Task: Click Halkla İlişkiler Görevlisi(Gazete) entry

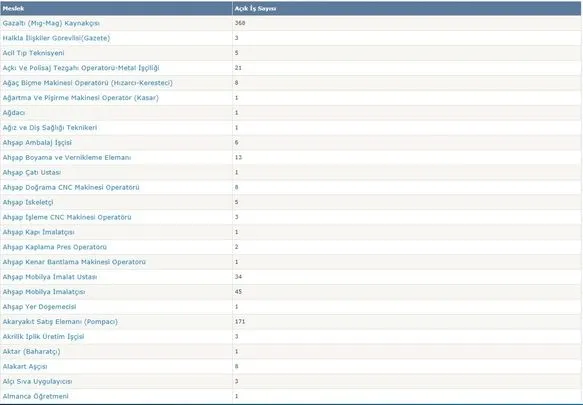Action: pyautogui.click(x=56, y=38)
